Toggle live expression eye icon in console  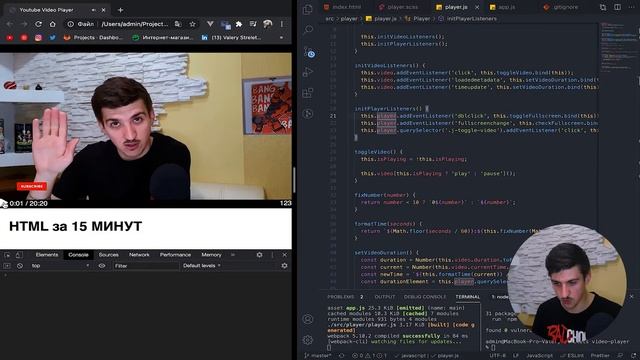tap(102, 266)
